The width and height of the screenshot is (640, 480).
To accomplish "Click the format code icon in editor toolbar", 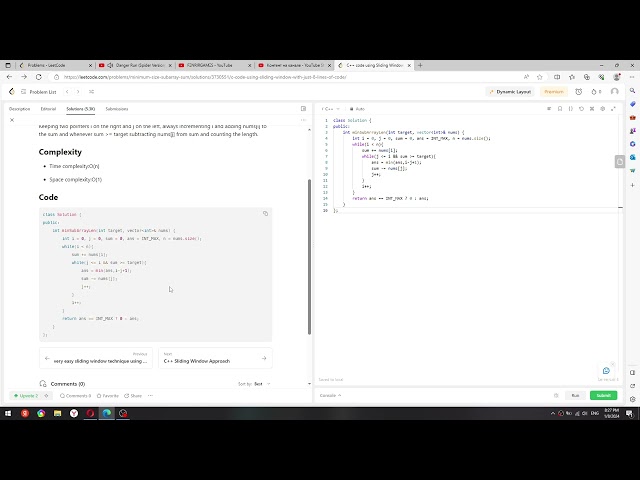I will pos(549,109).
